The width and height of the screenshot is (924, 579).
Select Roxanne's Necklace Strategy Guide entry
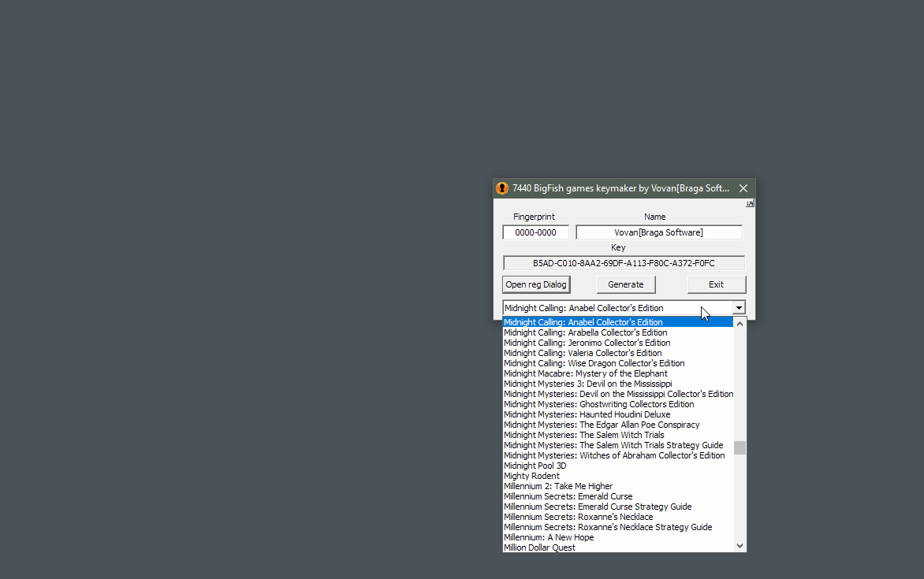tap(617, 527)
